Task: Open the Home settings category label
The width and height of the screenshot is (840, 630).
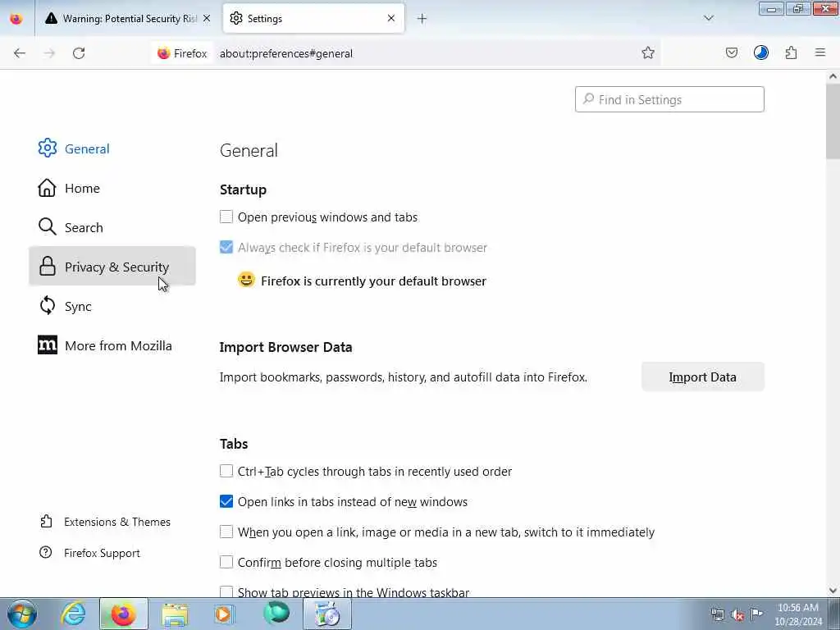Action: click(x=82, y=188)
